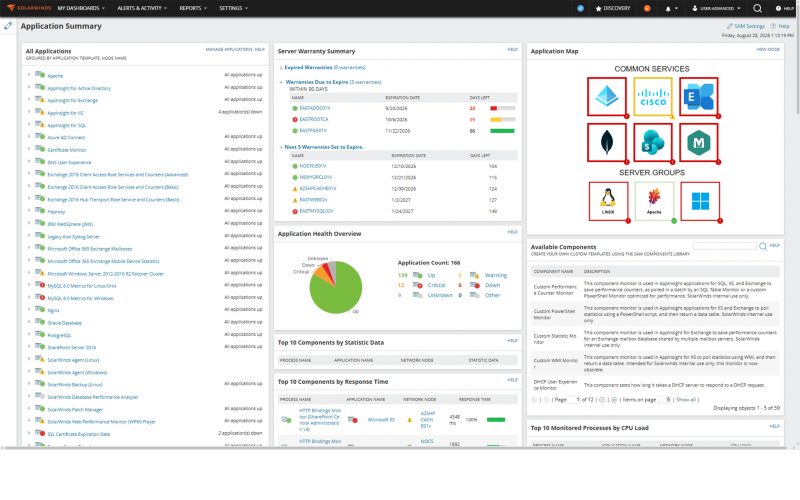800x500 pixels.
Task: Click Show all in Available Components pager
Action: click(686, 400)
